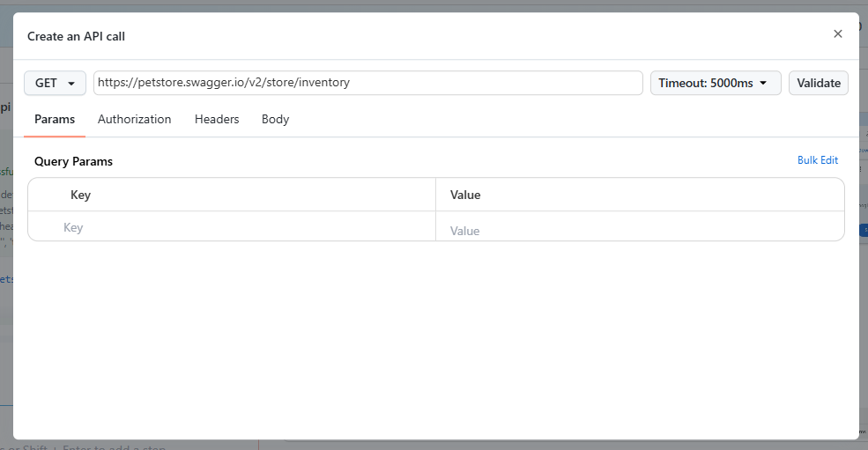Close the Create an API call dialog
The width and height of the screenshot is (868, 450).
837,34
